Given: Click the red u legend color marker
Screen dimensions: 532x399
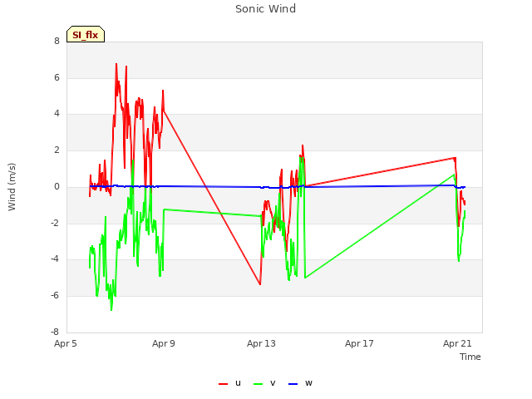Looking at the screenshot, I should point(223,384).
